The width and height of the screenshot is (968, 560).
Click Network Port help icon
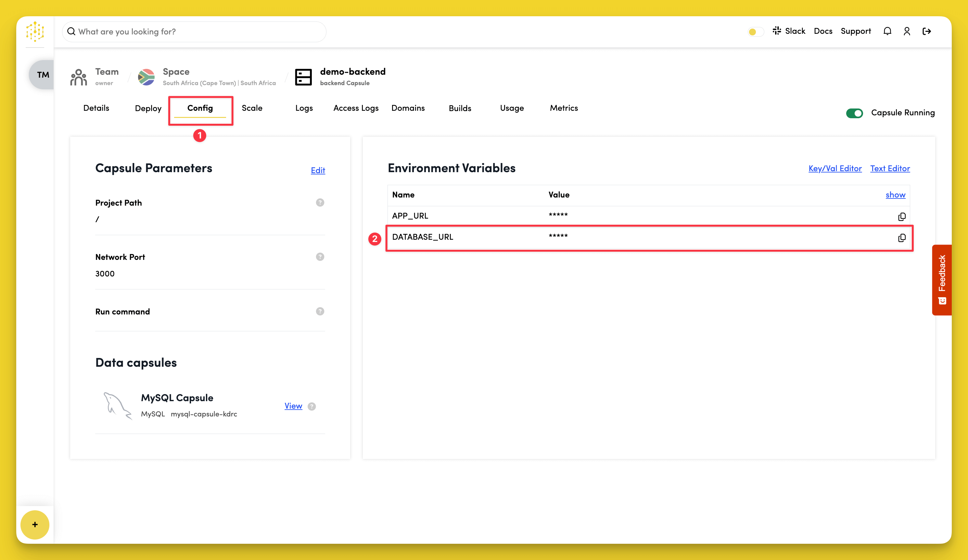320,257
